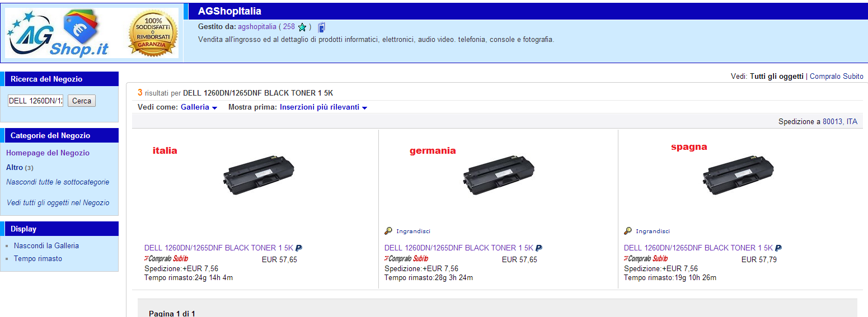Open the Altro category
The width and height of the screenshot is (868, 317).
coord(15,167)
